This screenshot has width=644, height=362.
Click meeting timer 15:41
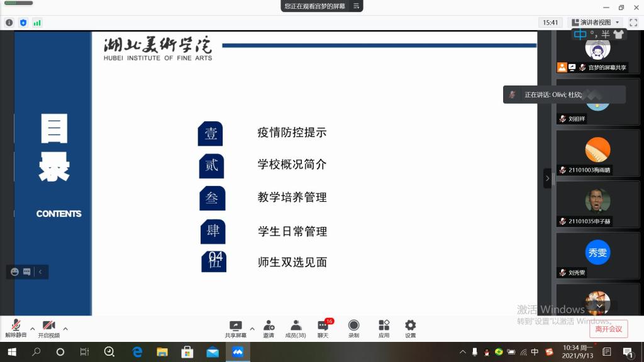tap(550, 22)
